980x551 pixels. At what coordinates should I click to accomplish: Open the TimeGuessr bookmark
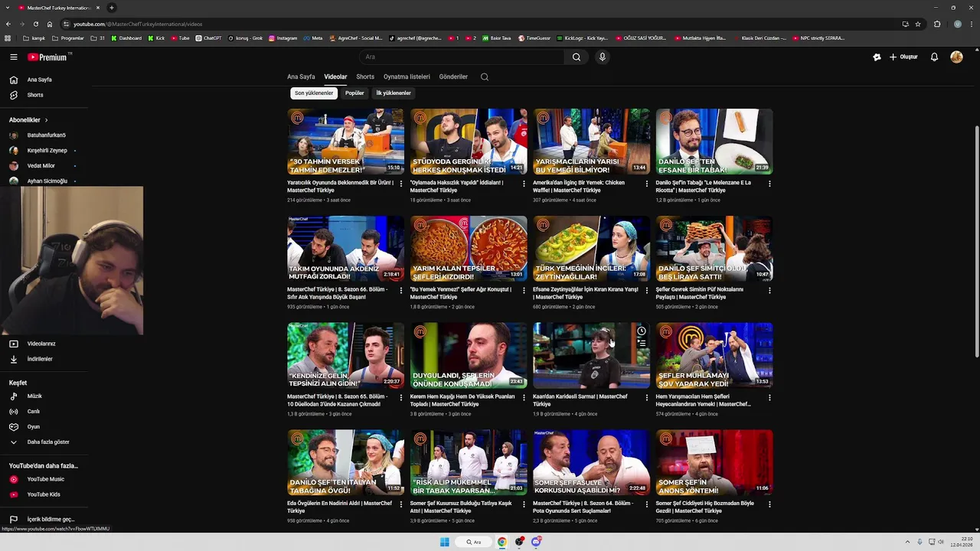[534, 38]
